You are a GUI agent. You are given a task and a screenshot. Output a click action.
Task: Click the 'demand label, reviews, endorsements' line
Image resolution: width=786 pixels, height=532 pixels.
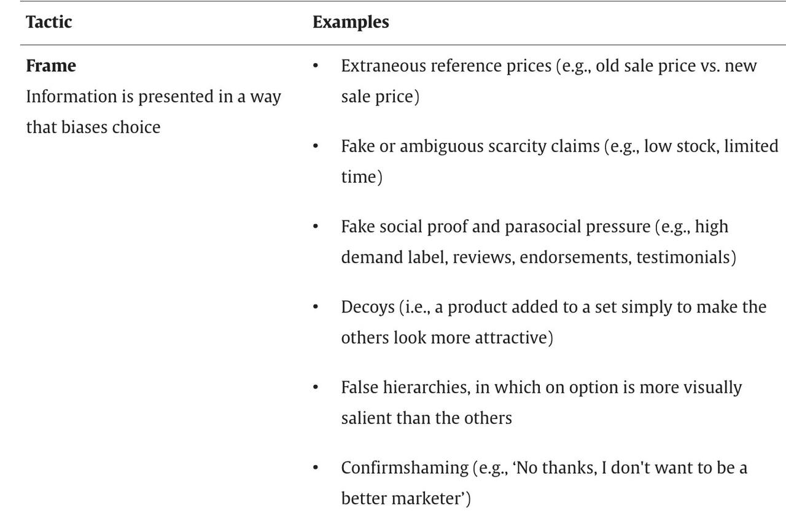pyautogui.click(x=539, y=257)
